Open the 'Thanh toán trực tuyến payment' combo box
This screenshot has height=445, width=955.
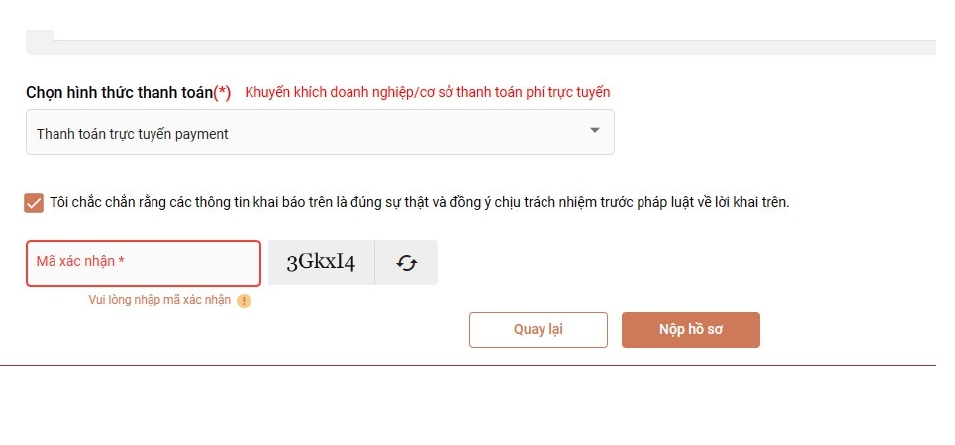tap(320, 132)
